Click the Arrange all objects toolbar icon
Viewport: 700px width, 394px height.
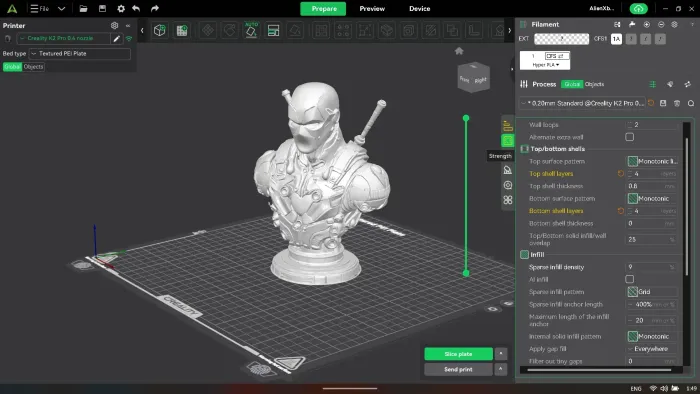(x=273, y=30)
